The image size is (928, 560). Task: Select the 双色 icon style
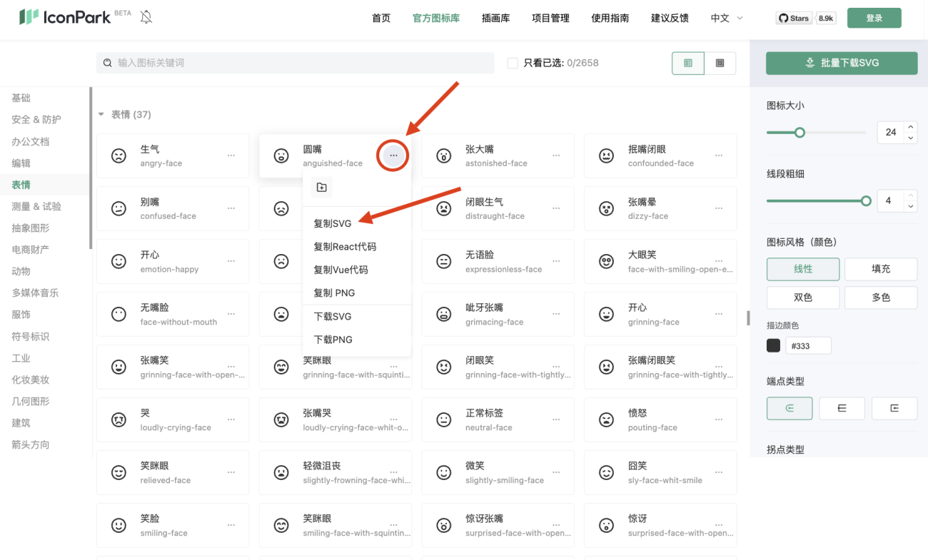803,297
